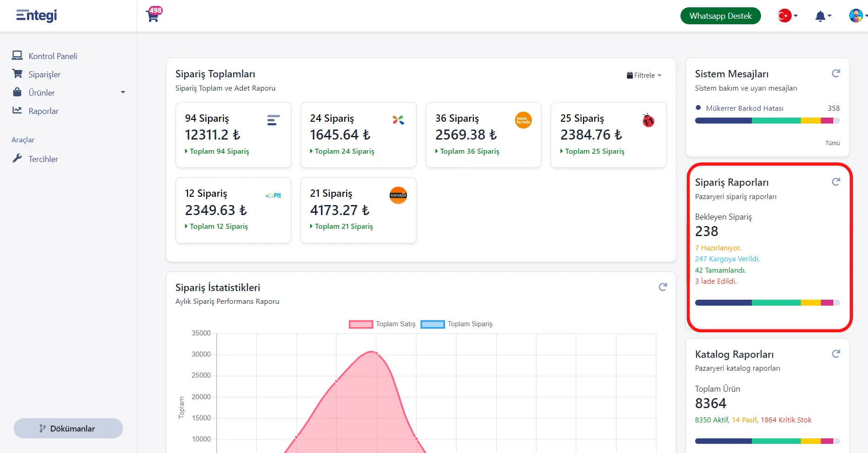Image resolution: width=868 pixels, height=453 pixels.
Task: Click the Raporlar chart icon
Action: pyautogui.click(x=17, y=110)
